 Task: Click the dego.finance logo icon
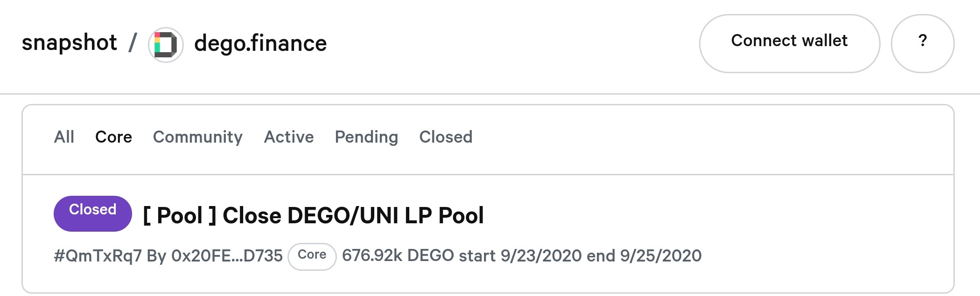(165, 45)
